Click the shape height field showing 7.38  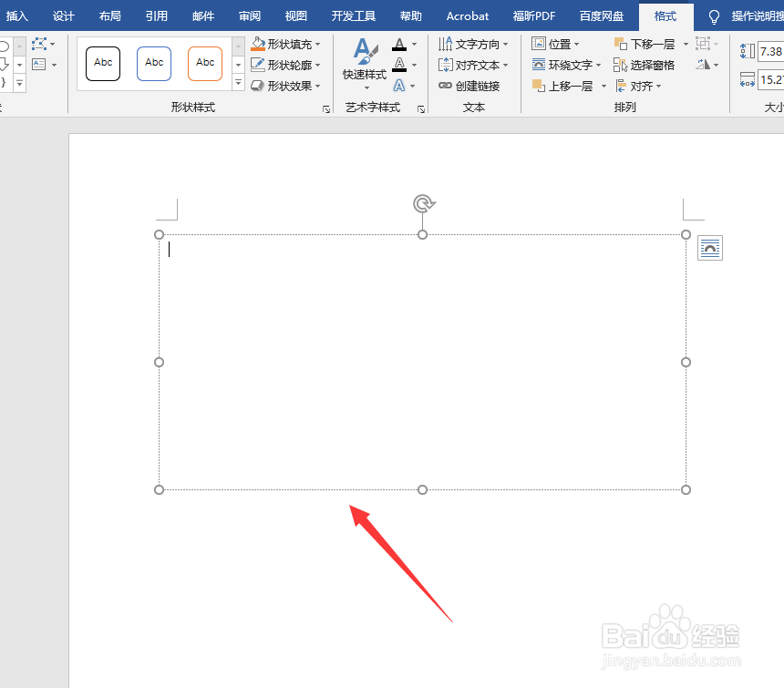pos(770,51)
